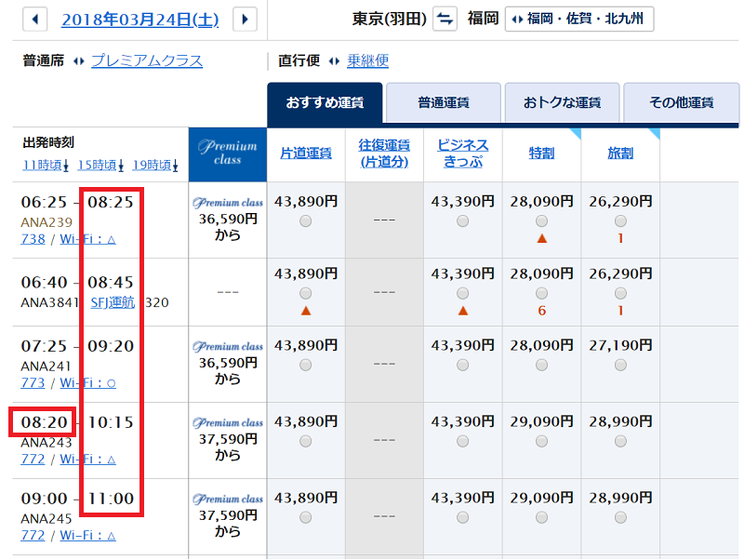Open date 2018年03月24日(土) link
The height and width of the screenshot is (560, 744).
(140, 20)
